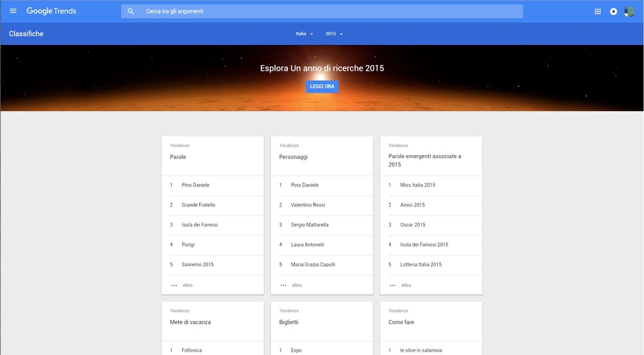Open the Google apps grid
The width and height of the screenshot is (644, 355).
tap(598, 12)
